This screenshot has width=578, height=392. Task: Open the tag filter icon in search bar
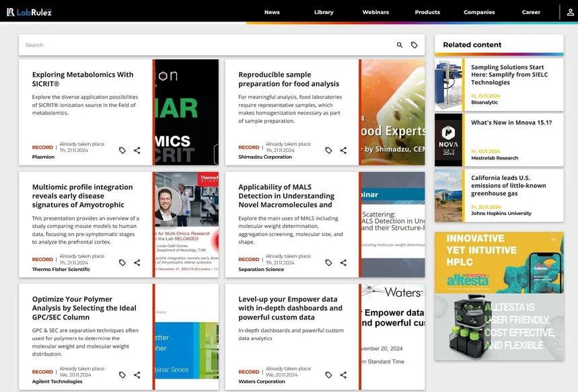coord(414,45)
